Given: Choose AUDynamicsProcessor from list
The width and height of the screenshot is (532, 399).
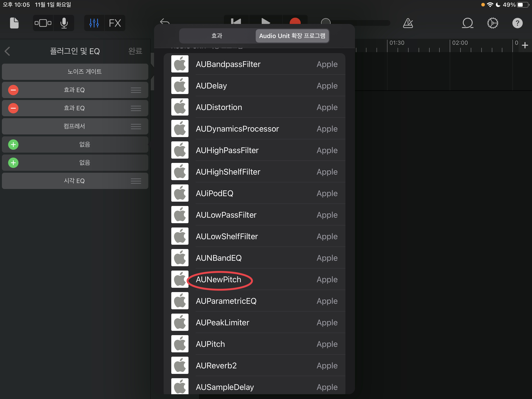Looking at the screenshot, I should click(255, 129).
